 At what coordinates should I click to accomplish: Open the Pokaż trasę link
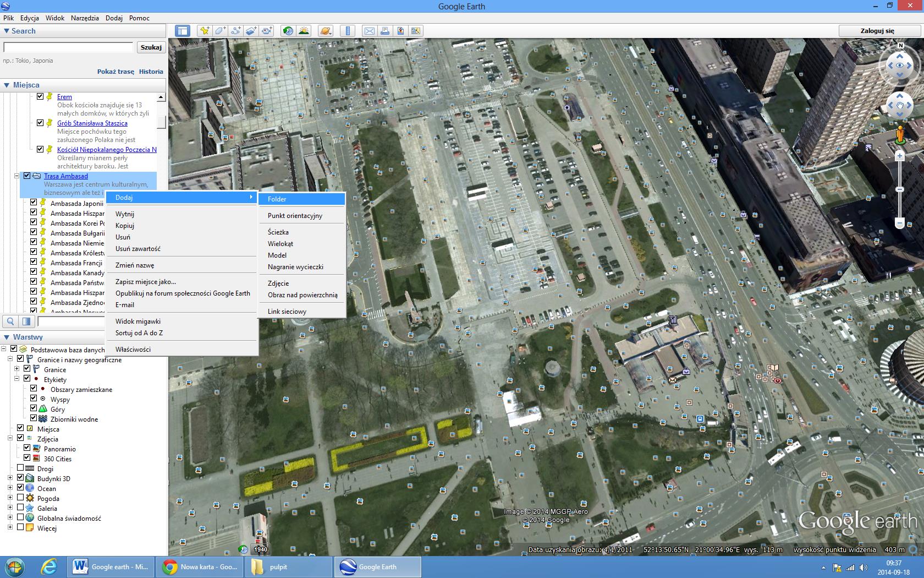(x=116, y=72)
